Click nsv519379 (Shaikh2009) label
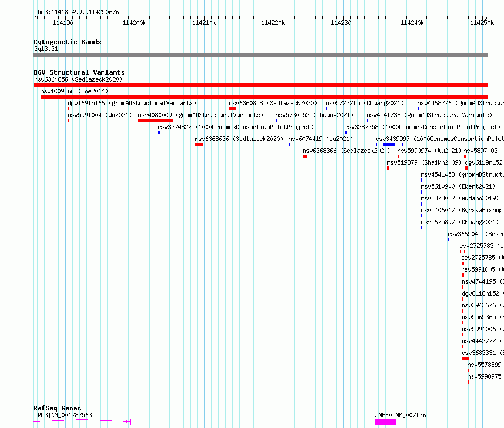Viewport: 504px width, 428px height. pyautogui.click(x=424, y=162)
